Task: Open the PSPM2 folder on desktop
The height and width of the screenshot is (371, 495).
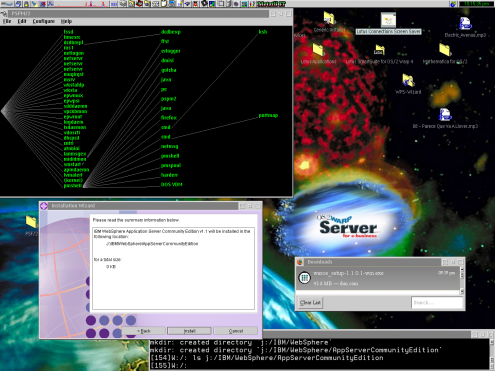Action: pyautogui.click(x=31, y=226)
